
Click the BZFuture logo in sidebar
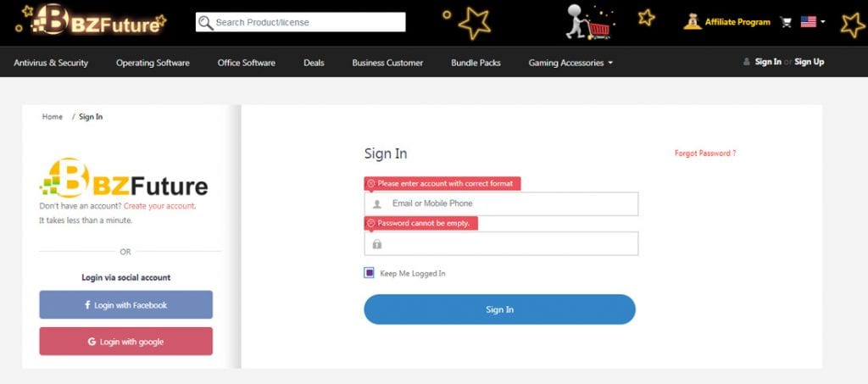124,180
